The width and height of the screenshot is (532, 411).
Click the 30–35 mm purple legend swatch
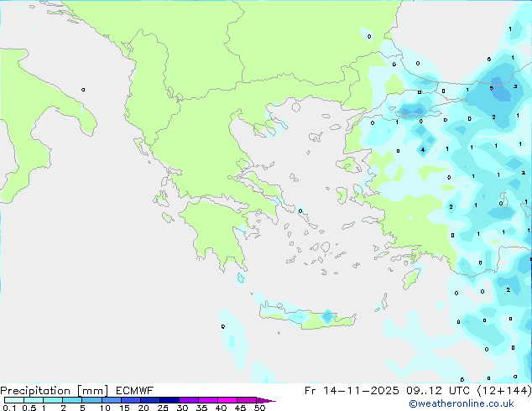pos(189,400)
